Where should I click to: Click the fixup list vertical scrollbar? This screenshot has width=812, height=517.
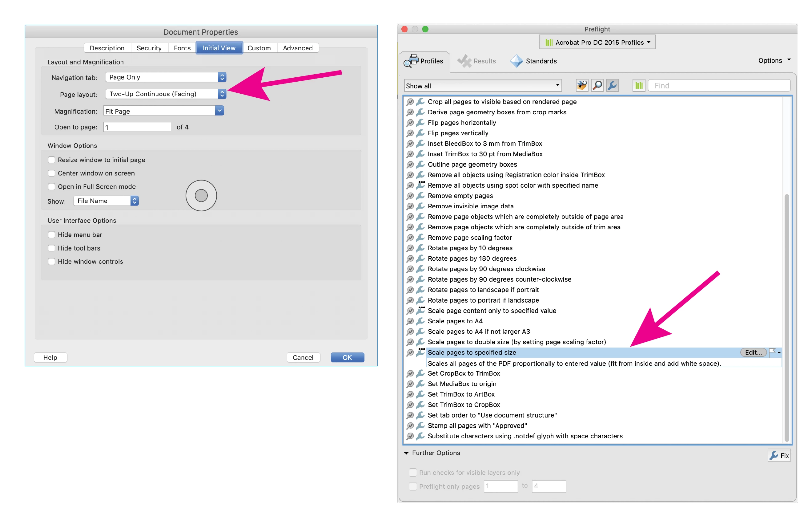click(786, 317)
